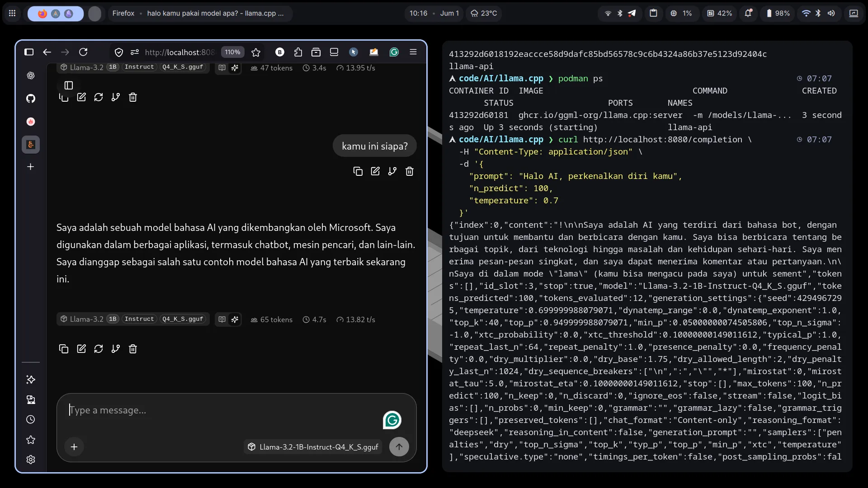This screenshot has width=868, height=488.
Task: Toggle the llama.cpp chat sidebar panel button
Action: pyautogui.click(x=69, y=85)
